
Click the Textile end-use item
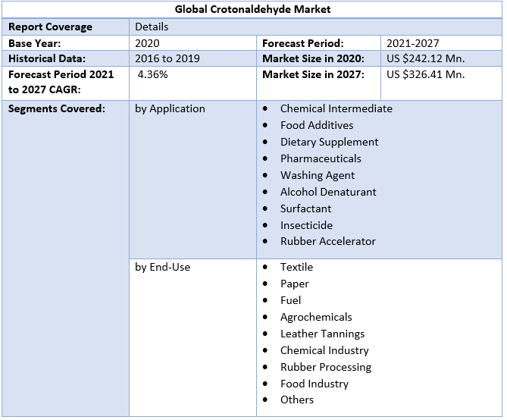[x=296, y=267]
